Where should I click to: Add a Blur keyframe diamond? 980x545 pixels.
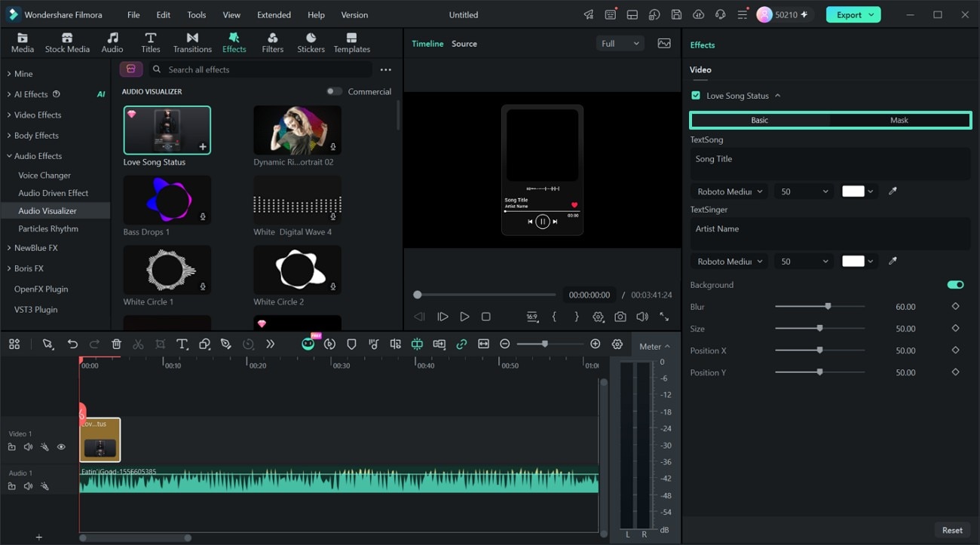[x=956, y=307]
